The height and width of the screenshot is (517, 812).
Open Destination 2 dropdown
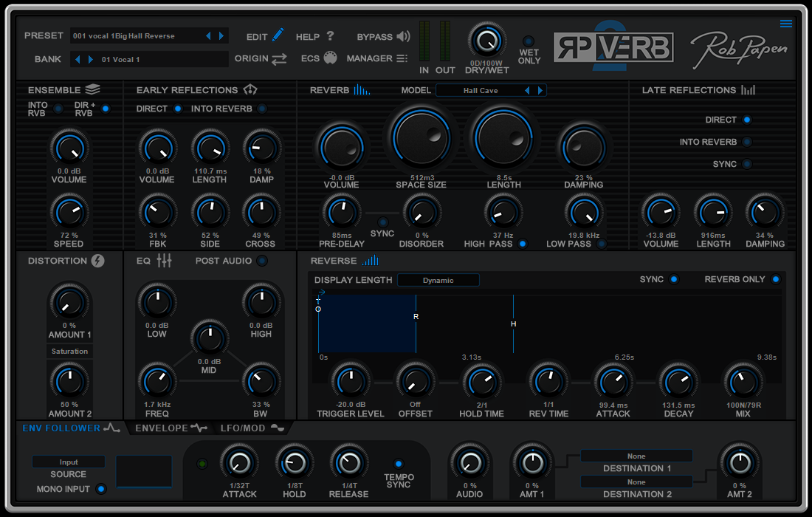point(636,482)
